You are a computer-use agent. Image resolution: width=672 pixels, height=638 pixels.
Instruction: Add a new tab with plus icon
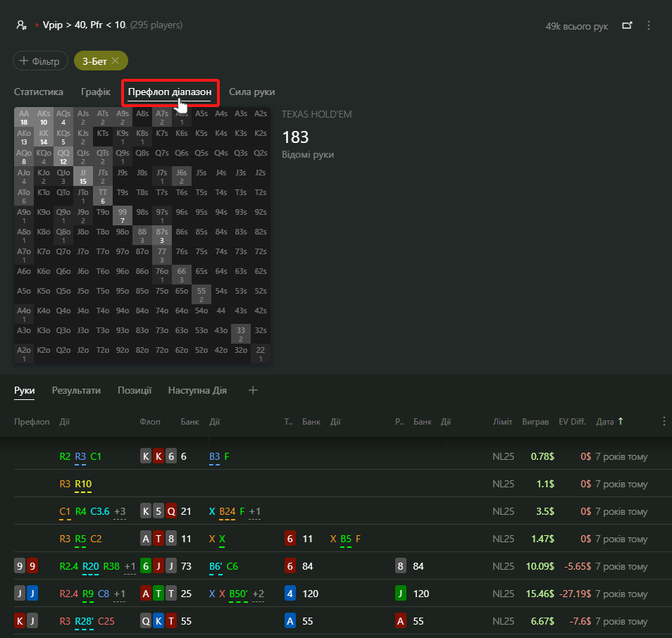click(x=253, y=390)
